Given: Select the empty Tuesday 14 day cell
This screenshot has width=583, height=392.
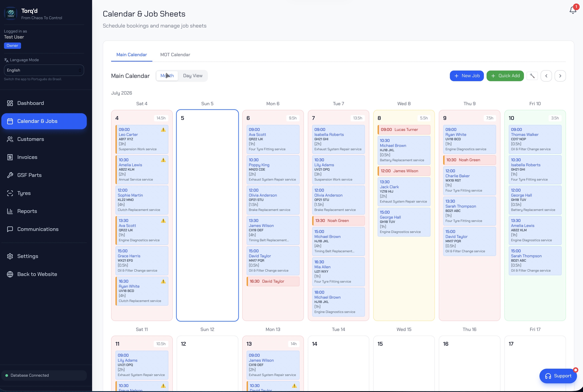Looking at the screenshot, I should point(338,364).
